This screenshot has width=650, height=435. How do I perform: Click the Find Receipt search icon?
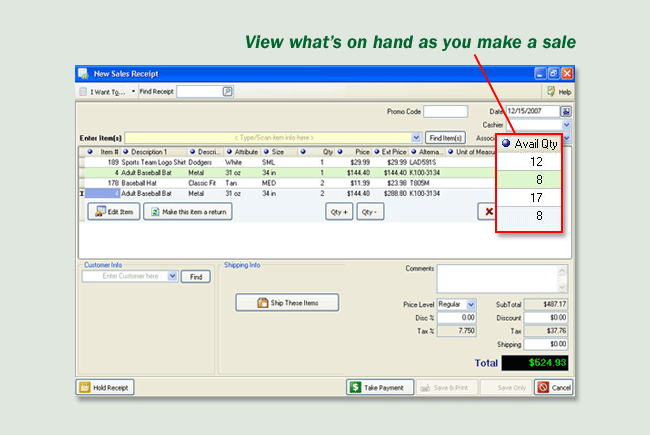coord(227,91)
